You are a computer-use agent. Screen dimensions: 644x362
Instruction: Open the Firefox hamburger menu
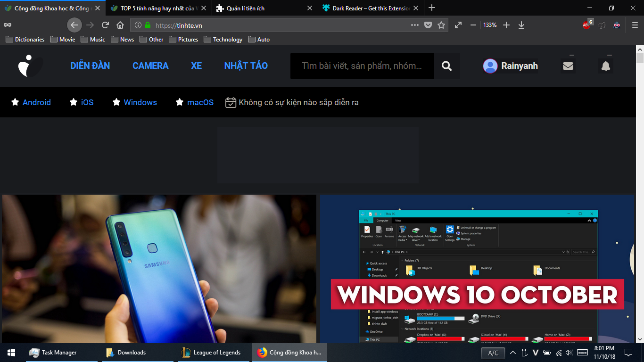pos(635,25)
